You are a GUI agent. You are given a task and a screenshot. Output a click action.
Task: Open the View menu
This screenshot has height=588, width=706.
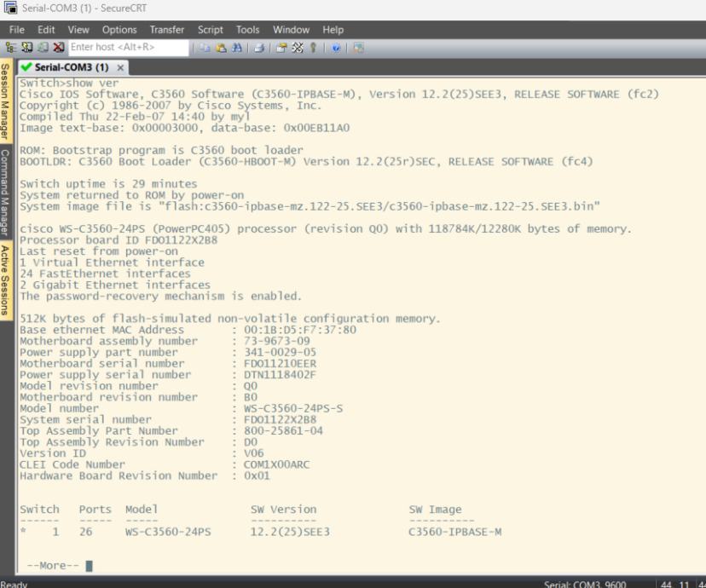[78, 30]
